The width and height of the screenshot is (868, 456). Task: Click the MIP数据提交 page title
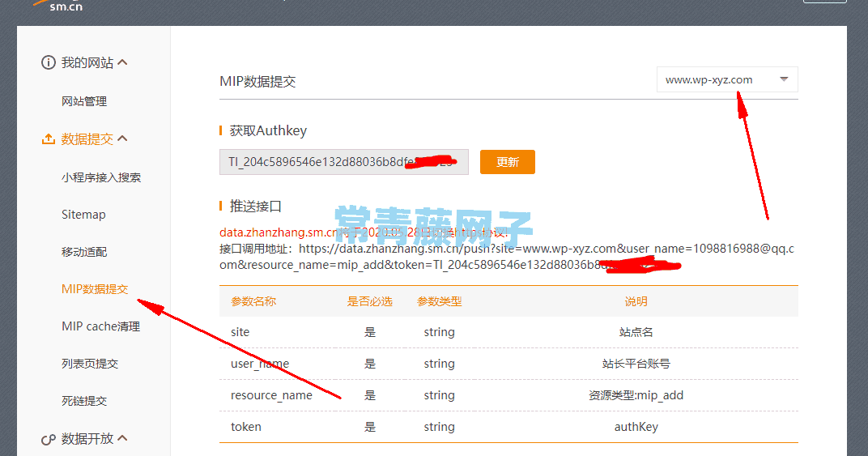(258, 82)
